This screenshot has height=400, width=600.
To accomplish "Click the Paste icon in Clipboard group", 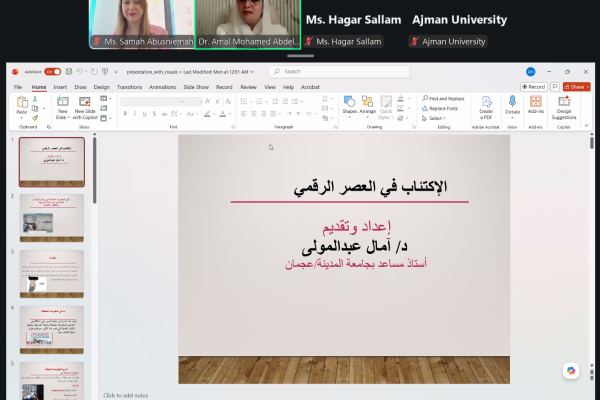I will (x=22, y=104).
